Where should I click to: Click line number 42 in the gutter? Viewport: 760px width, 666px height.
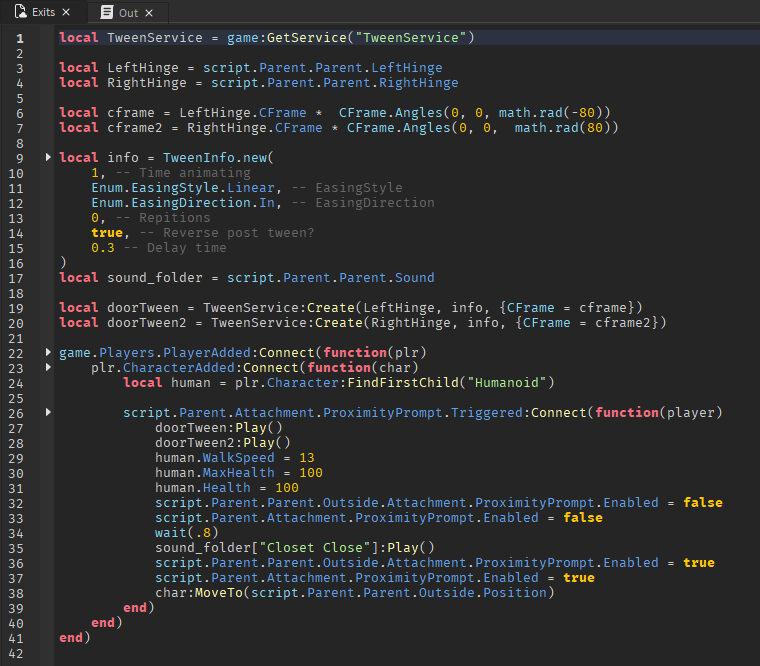pyautogui.click(x=16, y=653)
